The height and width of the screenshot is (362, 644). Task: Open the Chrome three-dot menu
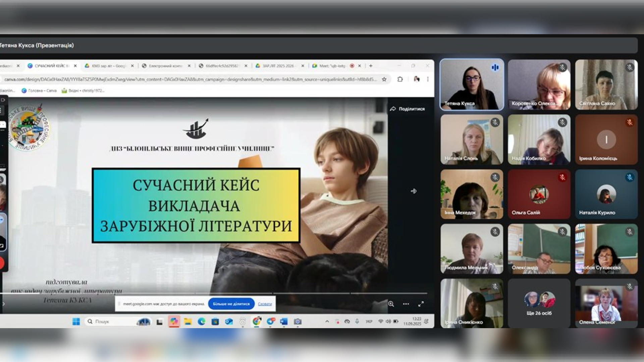(x=428, y=79)
